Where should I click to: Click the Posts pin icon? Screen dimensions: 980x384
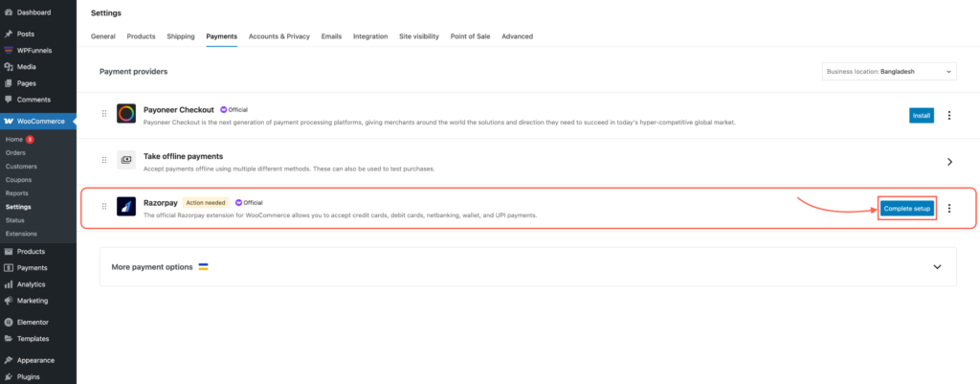point(9,34)
